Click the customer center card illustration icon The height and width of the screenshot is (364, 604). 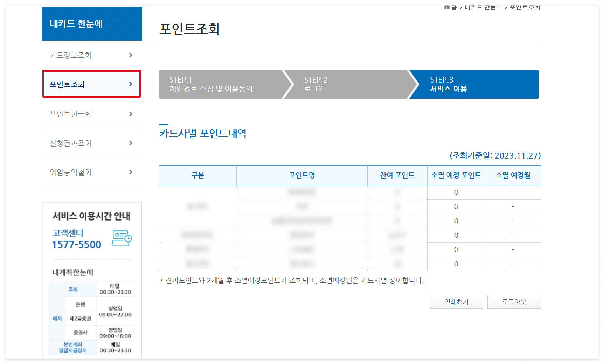coord(122,239)
